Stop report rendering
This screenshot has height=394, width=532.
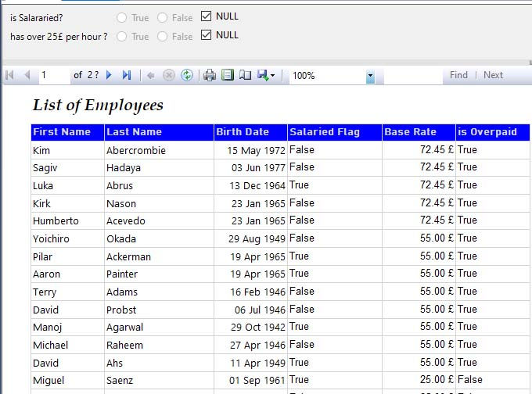(x=169, y=75)
